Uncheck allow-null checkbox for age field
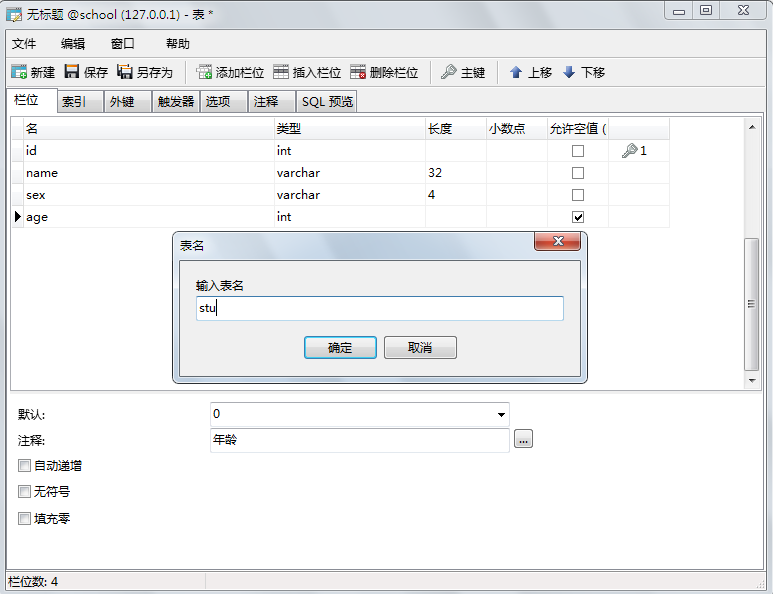773x594 pixels. coord(578,217)
